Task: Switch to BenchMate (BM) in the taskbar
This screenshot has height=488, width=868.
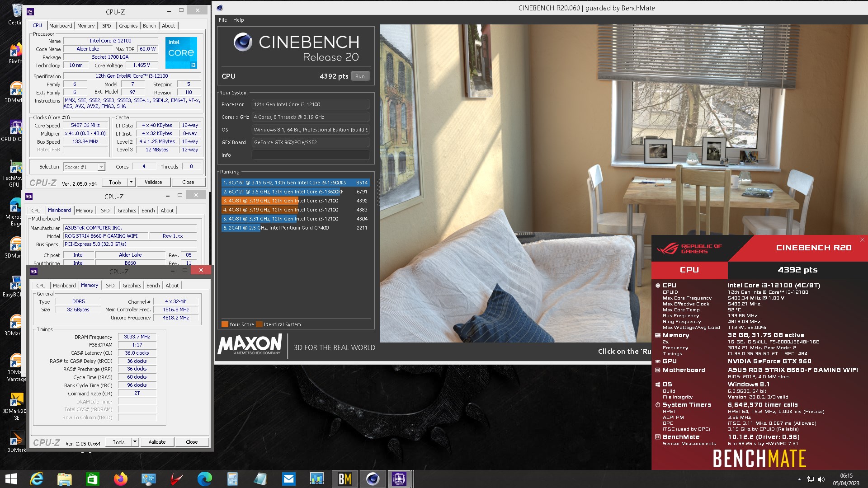Action: pyautogui.click(x=345, y=479)
